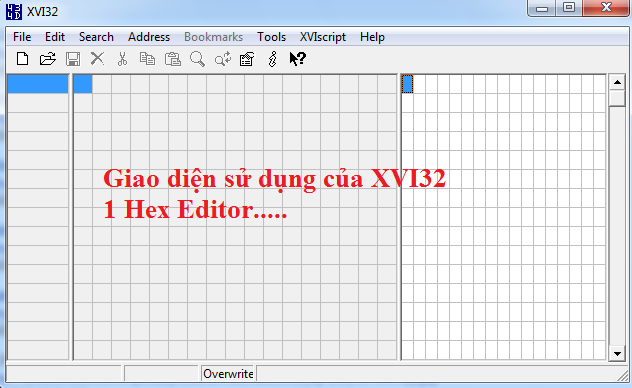Activate the What's This help cursor icon

[298, 59]
